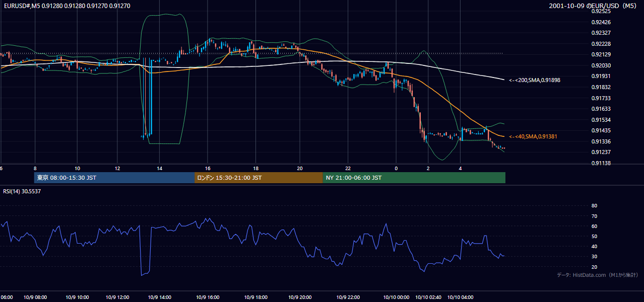Click hour label 22 on price chart axis

(x=348, y=168)
